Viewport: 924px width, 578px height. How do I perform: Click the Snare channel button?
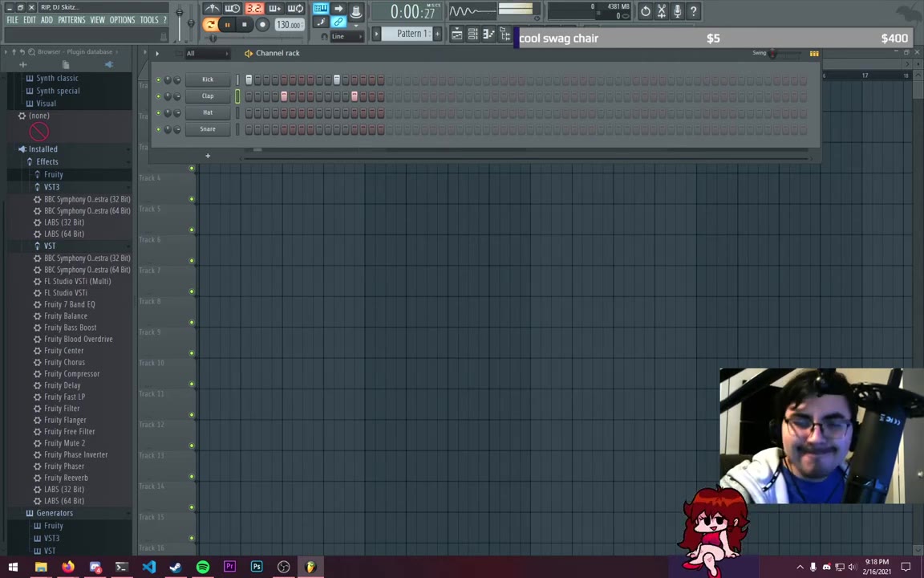(208, 129)
